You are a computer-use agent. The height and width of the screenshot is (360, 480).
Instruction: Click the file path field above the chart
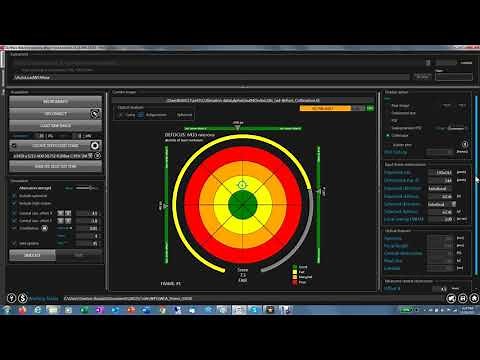(x=243, y=100)
